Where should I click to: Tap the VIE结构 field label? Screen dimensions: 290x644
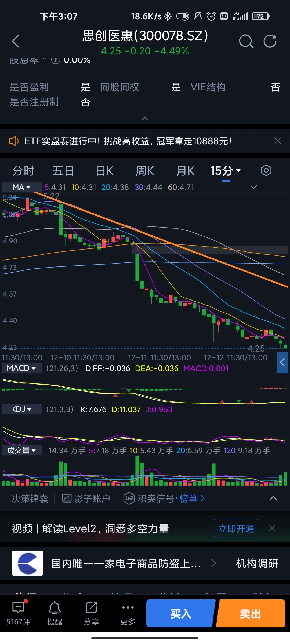pos(208,87)
